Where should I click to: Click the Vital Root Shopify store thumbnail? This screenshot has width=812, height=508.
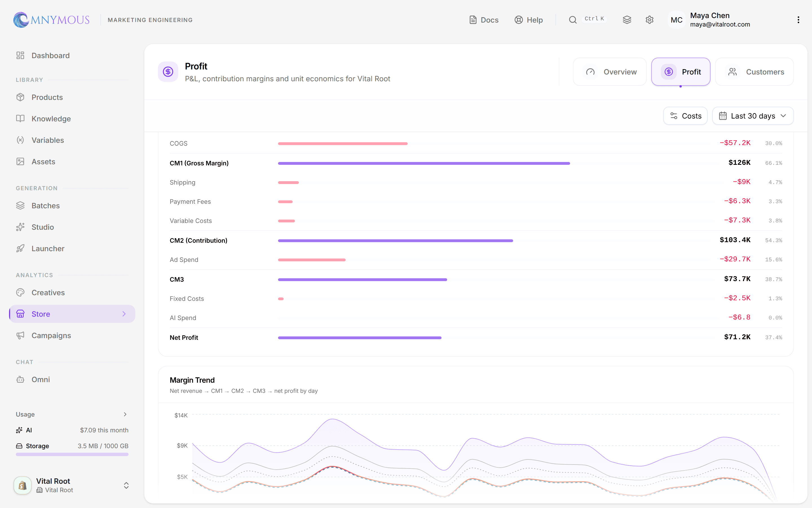click(23, 485)
